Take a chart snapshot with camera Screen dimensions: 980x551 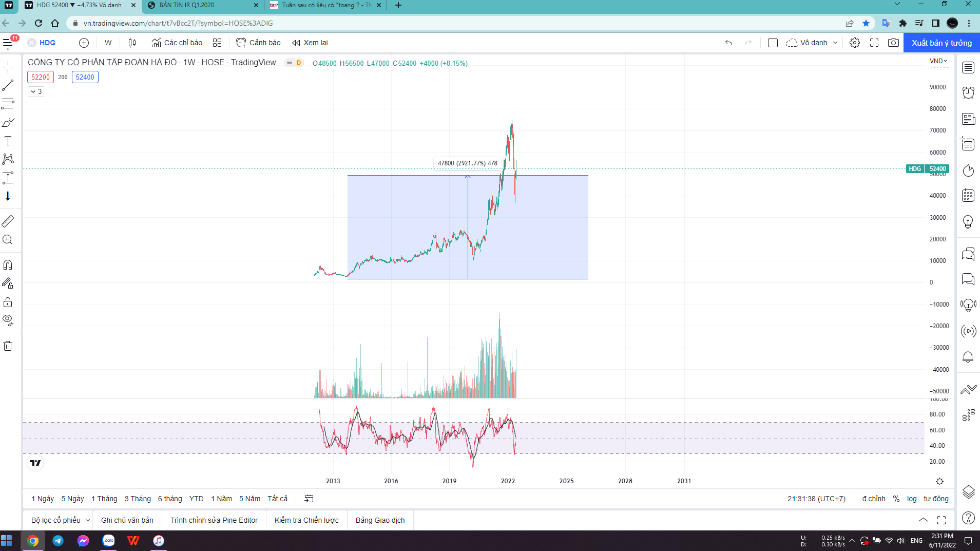[x=893, y=43]
